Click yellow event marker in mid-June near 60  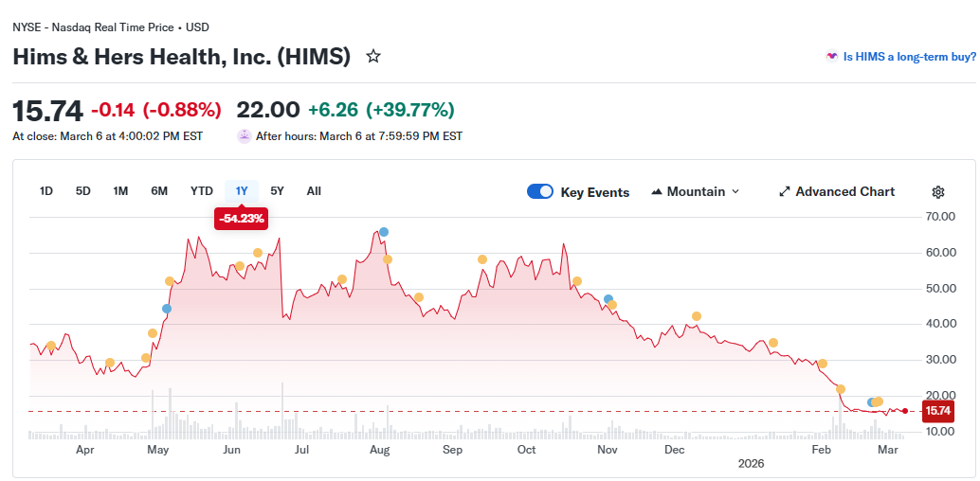pos(258,253)
